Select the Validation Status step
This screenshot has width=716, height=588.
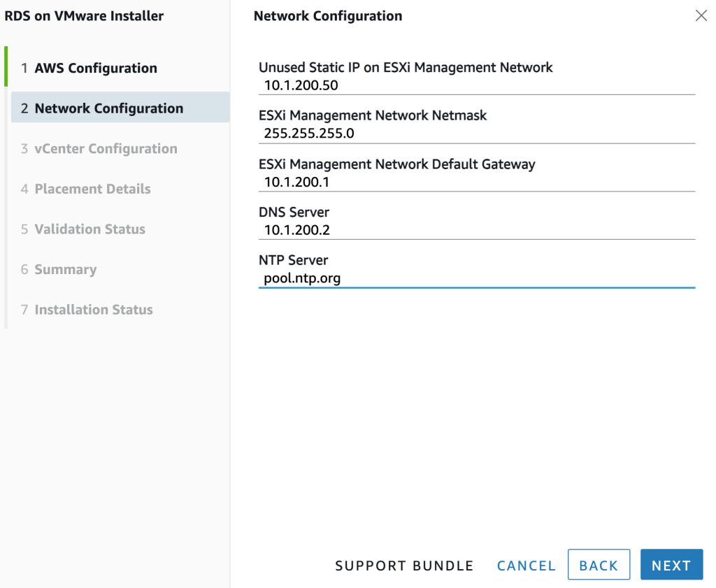[x=89, y=229]
